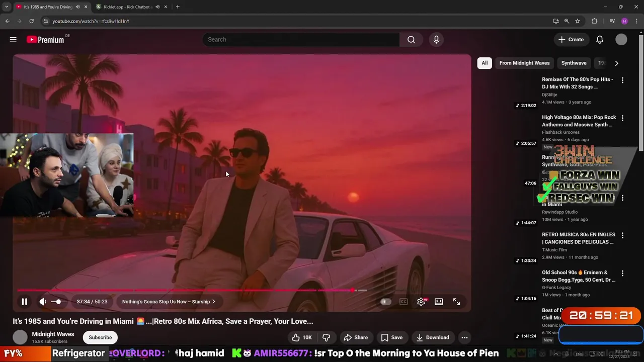Image resolution: width=644 pixels, height=362 pixels.
Task: Bookmark this page with star icon
Action: (578, 21)
